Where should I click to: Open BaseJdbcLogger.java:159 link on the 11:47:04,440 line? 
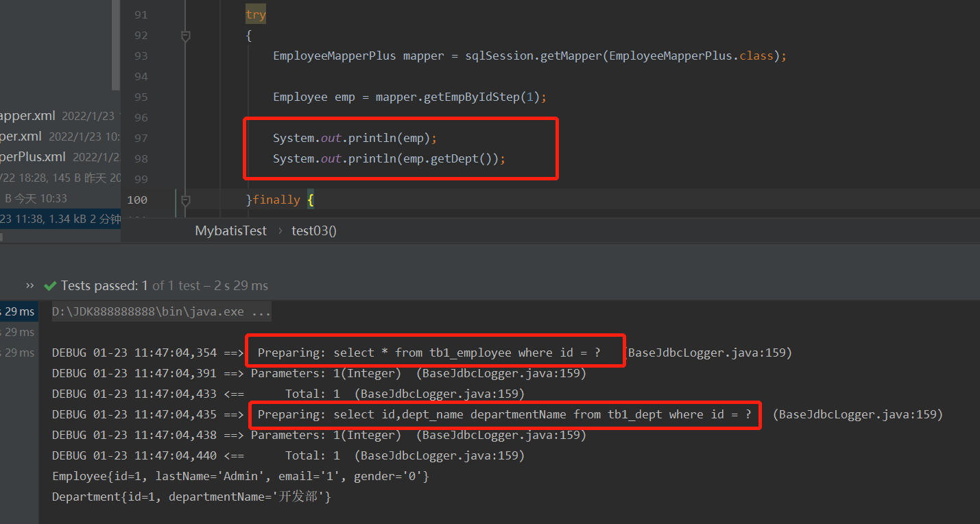click(x=438, y=455)
